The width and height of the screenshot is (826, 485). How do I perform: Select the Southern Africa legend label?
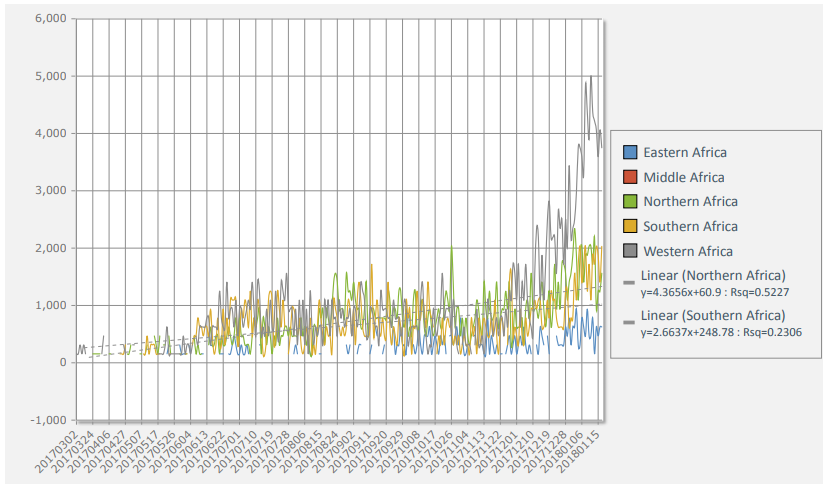tap(690, 226)
